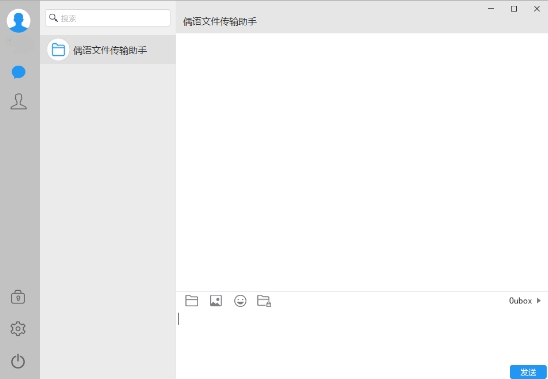
Task: Attach a file with the folder icon
Action: coord(192,301)
